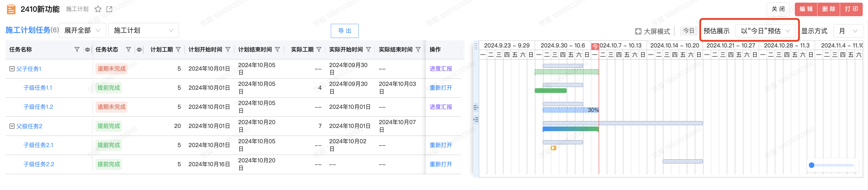Click filter icon on 计划开始时间 column
This screenshot has width=868, height=190.
point(228,50)
